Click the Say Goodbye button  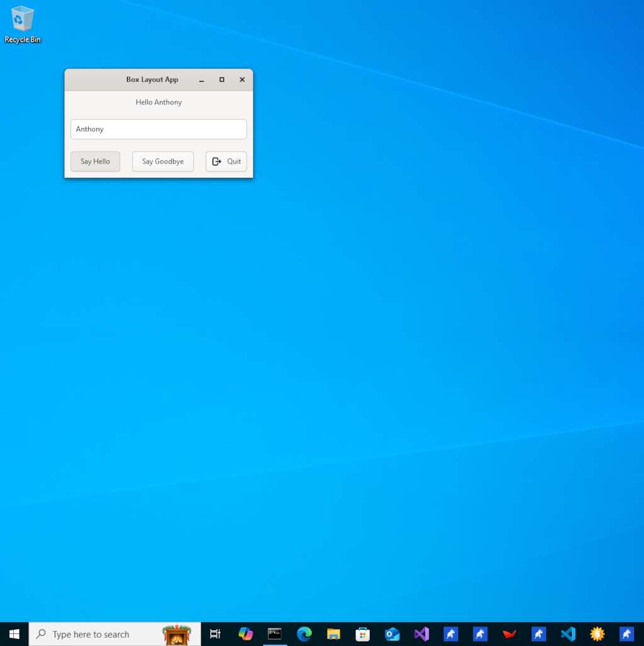click(x=162, y=161)
